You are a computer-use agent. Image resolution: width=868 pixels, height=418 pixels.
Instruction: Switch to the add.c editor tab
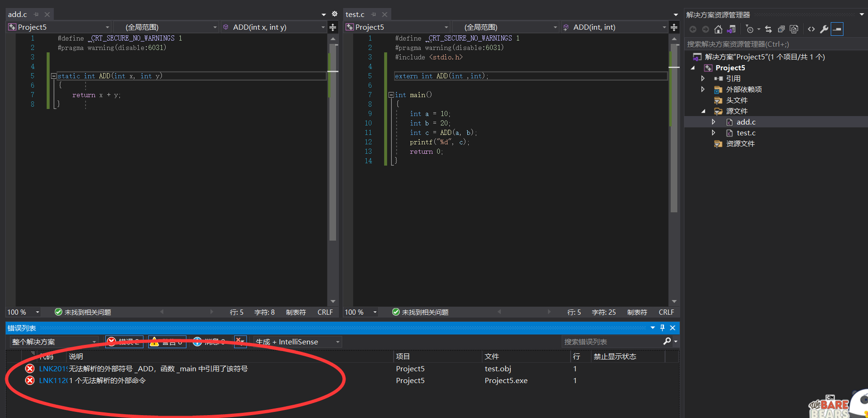pos(17,15)
